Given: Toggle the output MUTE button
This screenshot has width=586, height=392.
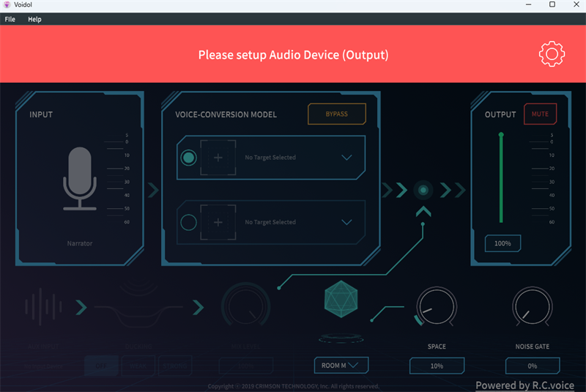Looking at the screenshot, I should [540, 114].
